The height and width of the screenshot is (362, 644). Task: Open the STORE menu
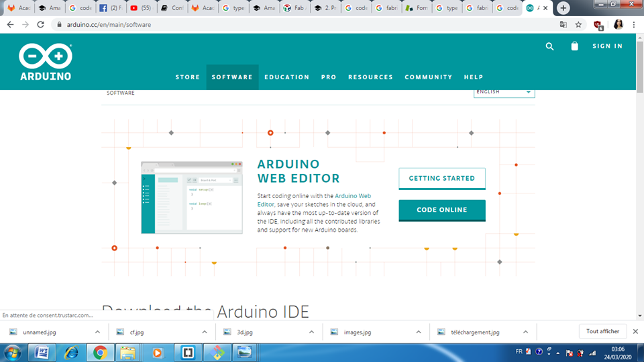[188, 77]
